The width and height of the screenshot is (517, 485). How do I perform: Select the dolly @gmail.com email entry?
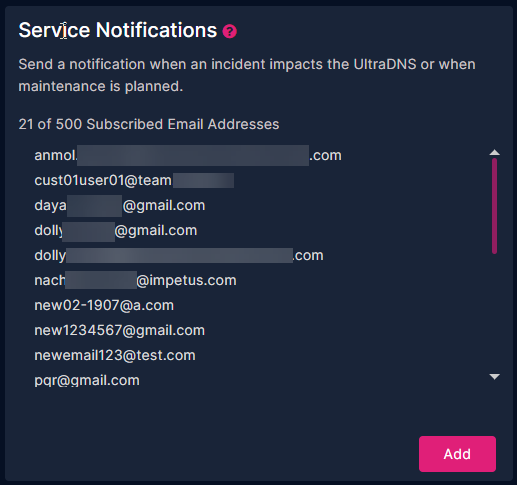116,230
